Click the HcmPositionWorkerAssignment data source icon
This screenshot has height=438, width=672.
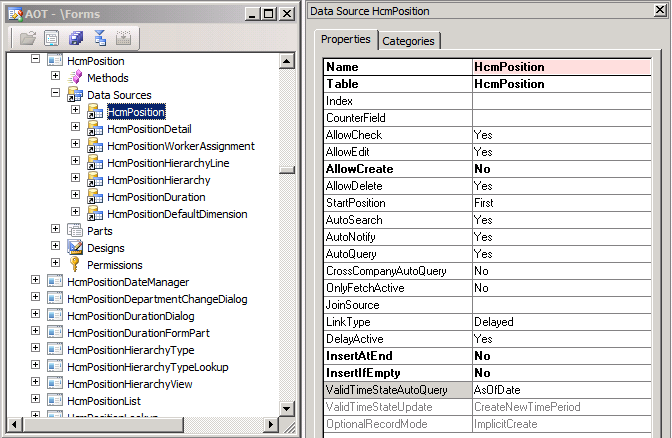pyautogui.click(x=95, y=146)
